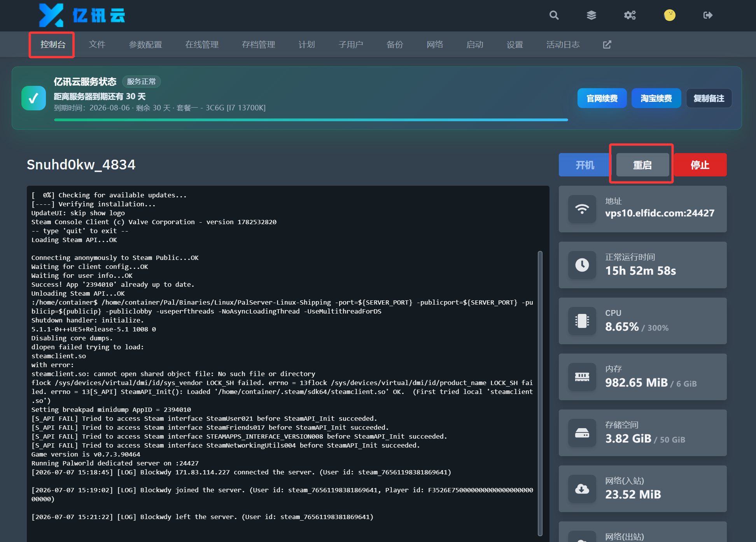This screenshot has height=542, width=756.
Task: Open the external link icon in navigation bar
Action: click(x=607, y=45)
